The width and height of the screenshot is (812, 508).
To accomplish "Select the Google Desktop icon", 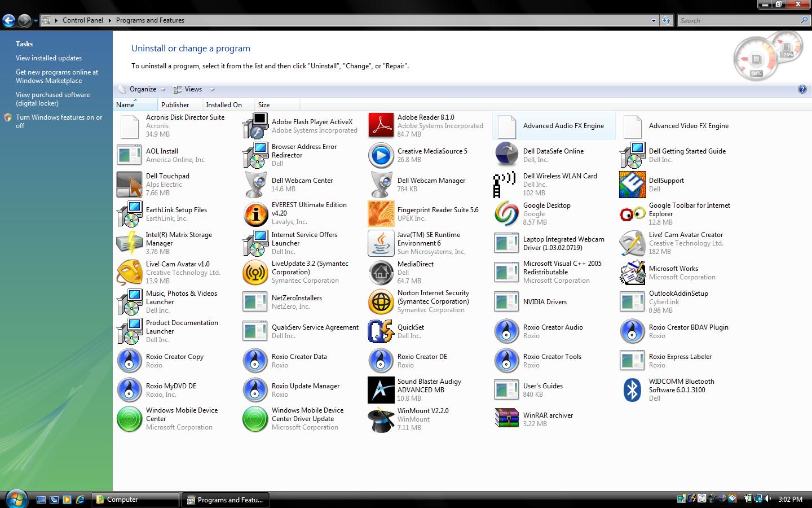I will click(x=506, y=214).
